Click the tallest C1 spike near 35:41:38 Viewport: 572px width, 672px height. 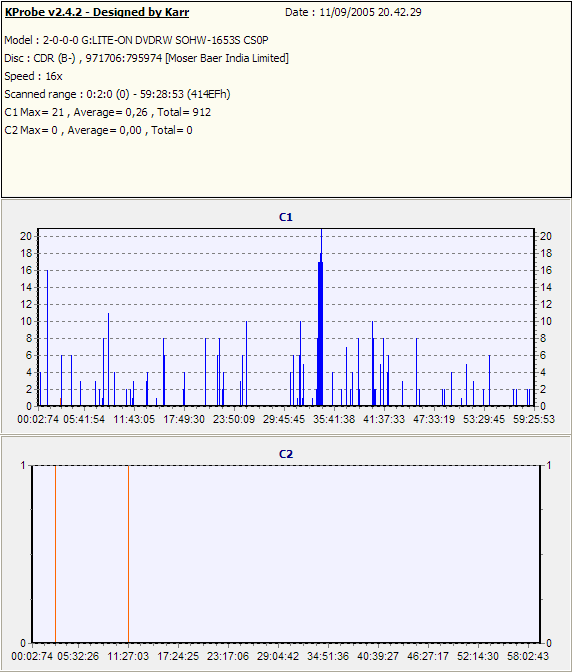pos(321,317)
